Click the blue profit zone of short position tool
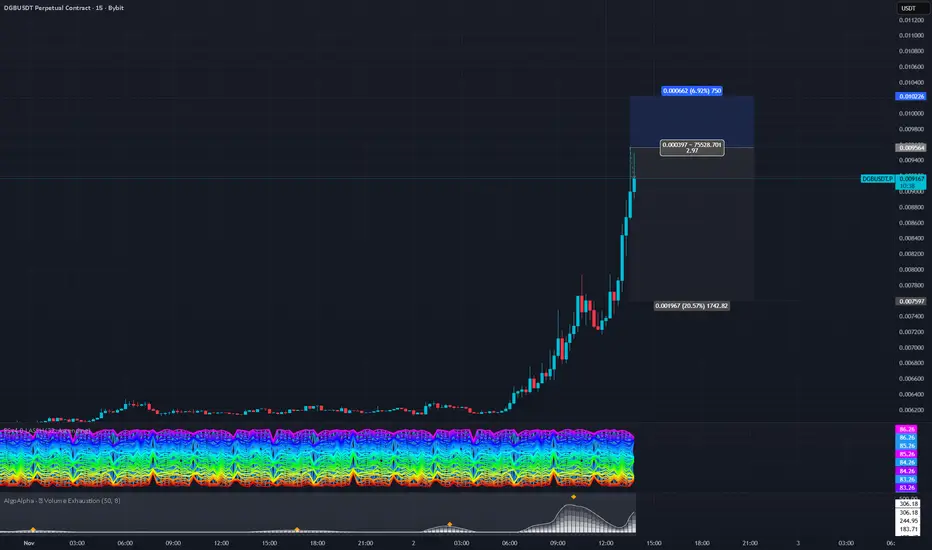The width and height of the screenshot is (932, 550). tap(692, 122)
